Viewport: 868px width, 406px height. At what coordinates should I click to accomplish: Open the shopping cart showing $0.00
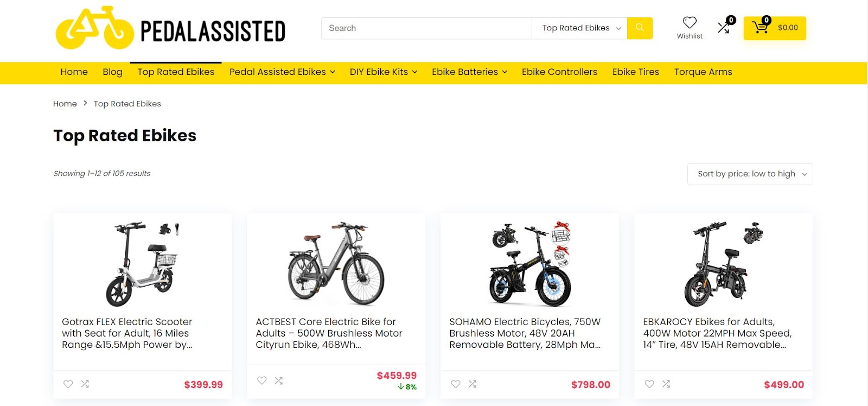(774, 28)
